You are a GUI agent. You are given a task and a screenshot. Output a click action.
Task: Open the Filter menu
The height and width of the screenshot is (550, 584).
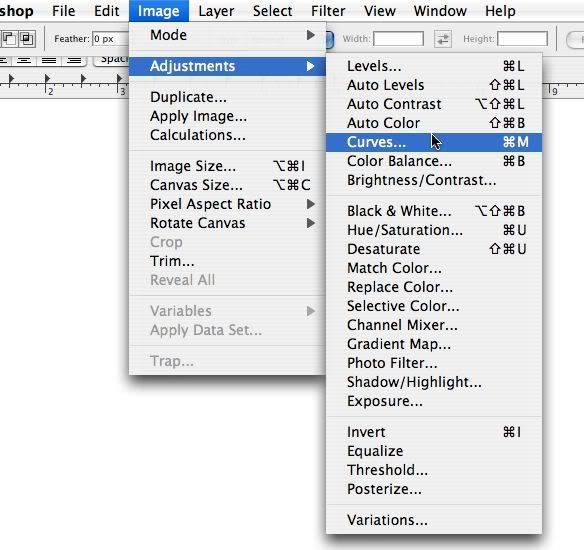[328, 11]
